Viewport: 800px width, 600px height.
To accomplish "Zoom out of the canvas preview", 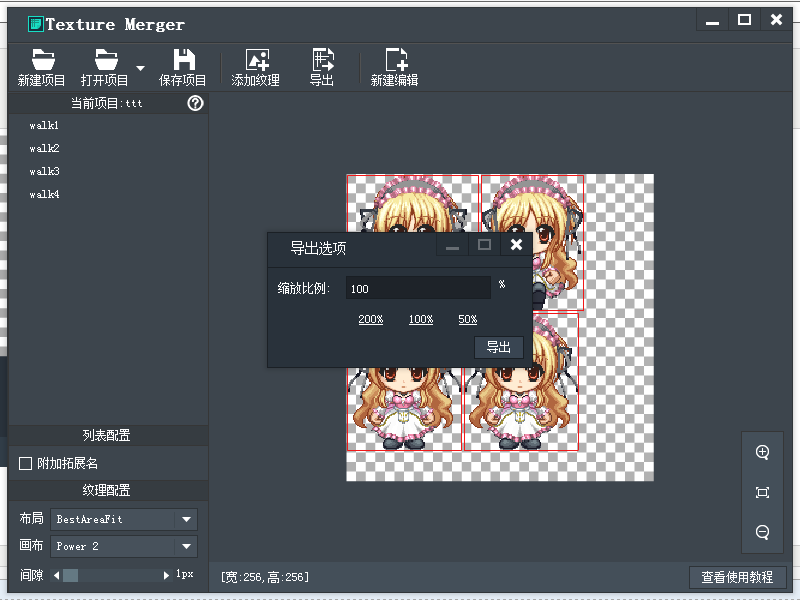I will 762,532.
